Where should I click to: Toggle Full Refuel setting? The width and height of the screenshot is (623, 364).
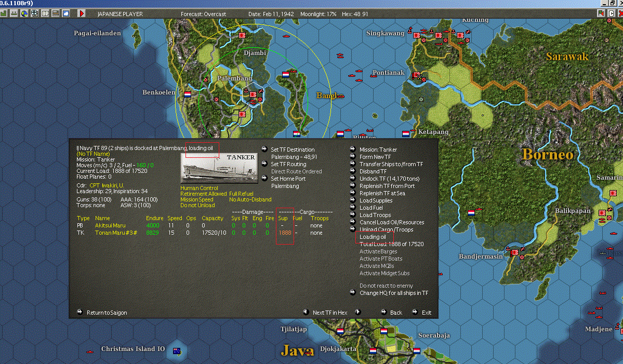pyautogui.click(x=241, y=194)
